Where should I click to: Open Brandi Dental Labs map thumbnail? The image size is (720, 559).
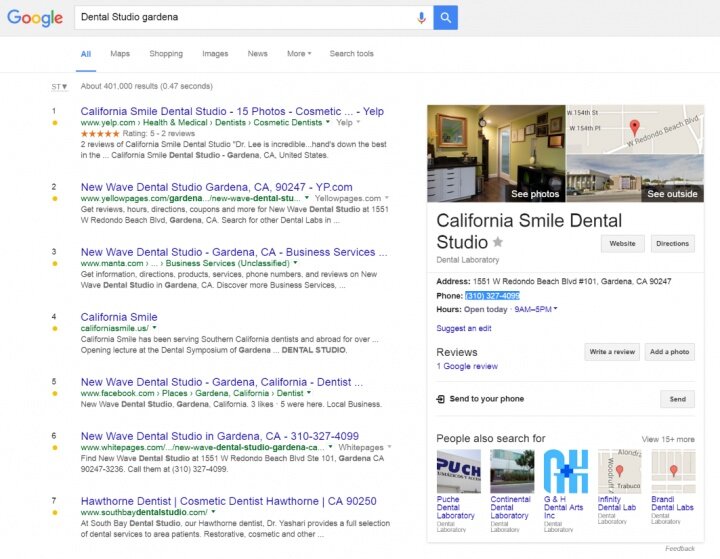click(673, 471)
